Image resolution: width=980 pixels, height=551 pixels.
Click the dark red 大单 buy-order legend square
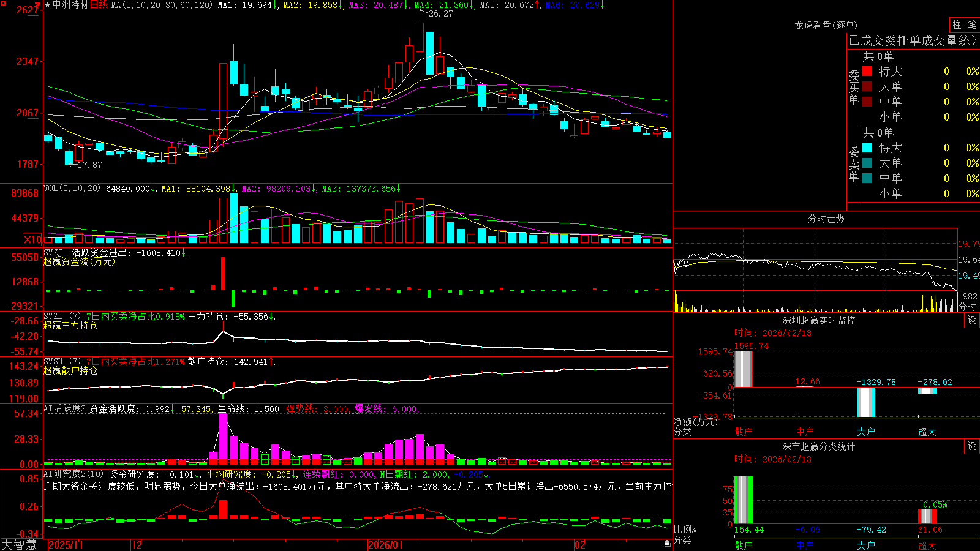tap(867, 86)
